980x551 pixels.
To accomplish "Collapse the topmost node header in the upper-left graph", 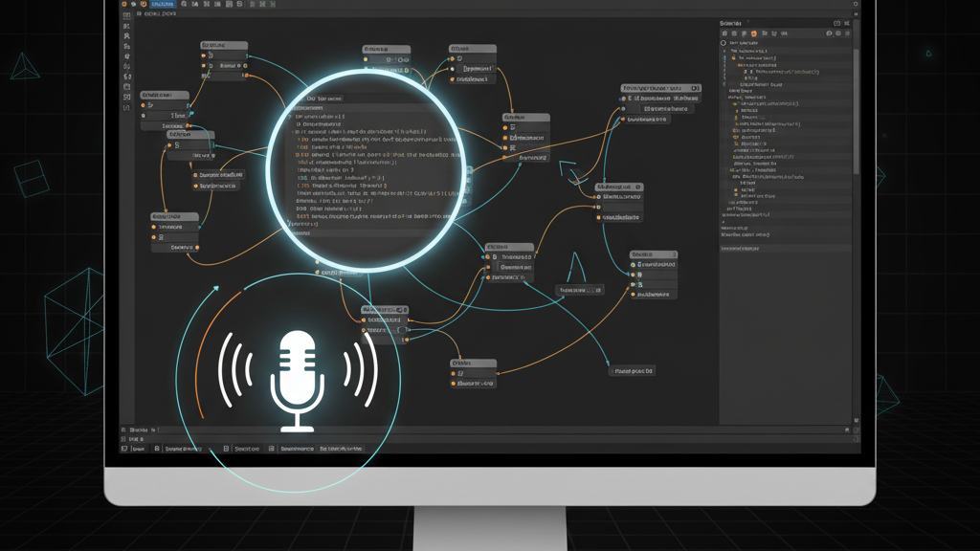I will coord(224,45).
